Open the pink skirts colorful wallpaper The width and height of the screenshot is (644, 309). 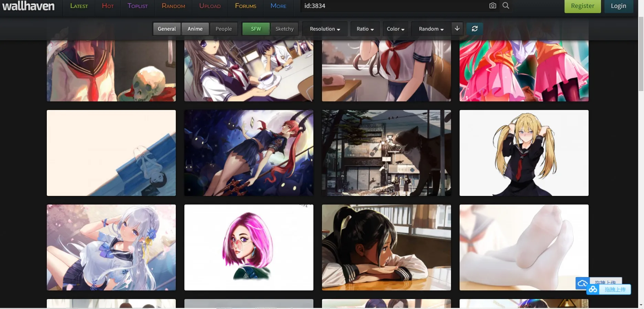524,70
